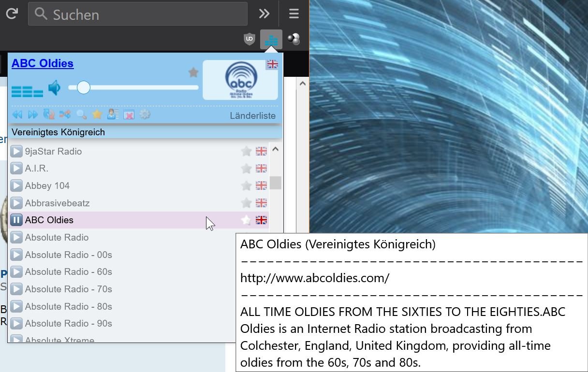The width and height of the screenshot is (588, 372).
Task: Play Abbey 104 station
Action: tap(16, 186)
